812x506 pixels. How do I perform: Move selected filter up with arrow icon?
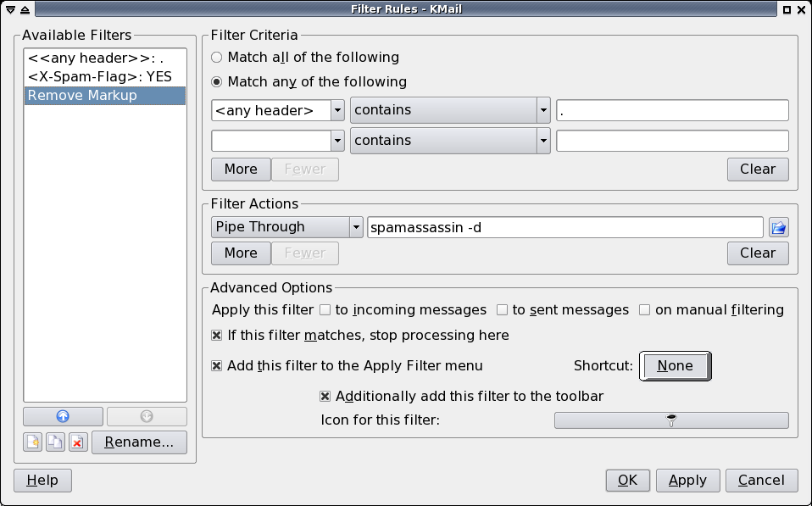pos(63,416)
